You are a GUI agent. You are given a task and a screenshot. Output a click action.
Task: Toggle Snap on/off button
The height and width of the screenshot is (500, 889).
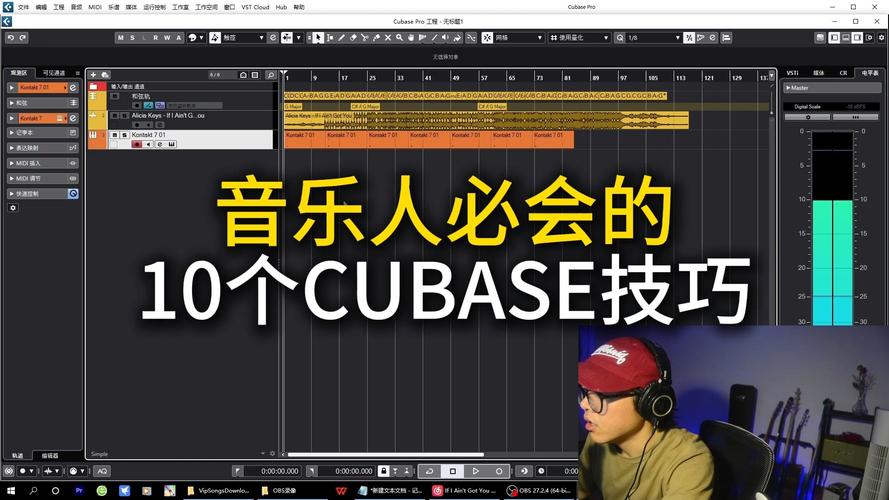487,37
